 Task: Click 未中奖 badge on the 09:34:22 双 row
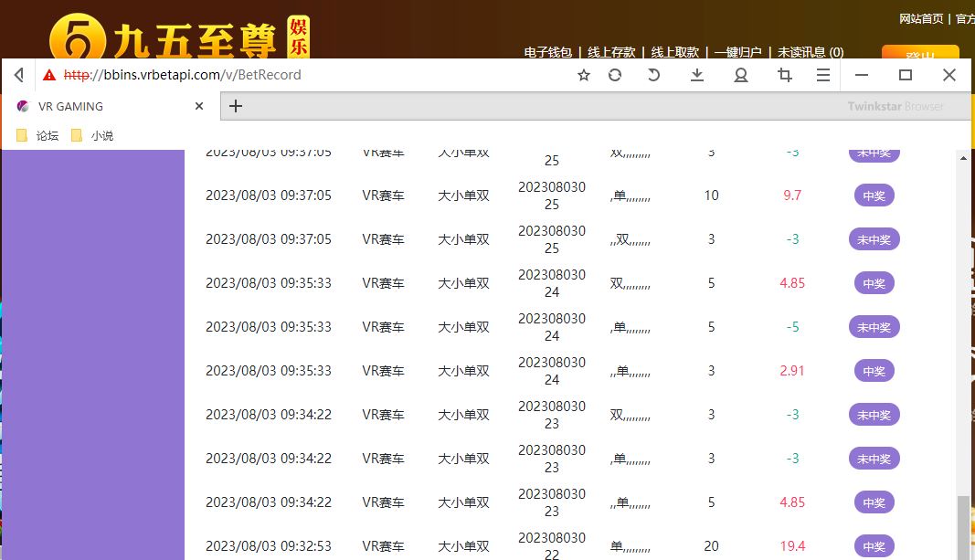(874, 415)
